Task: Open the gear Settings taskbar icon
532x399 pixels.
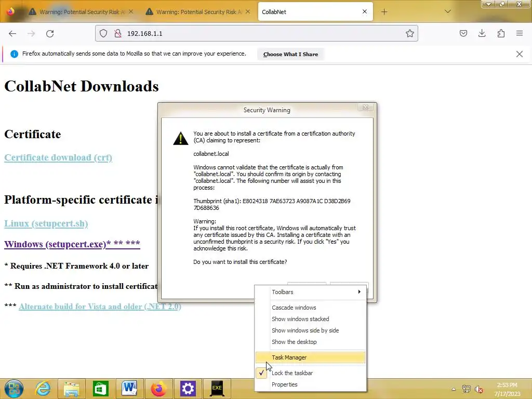Action: click(188, 389)
